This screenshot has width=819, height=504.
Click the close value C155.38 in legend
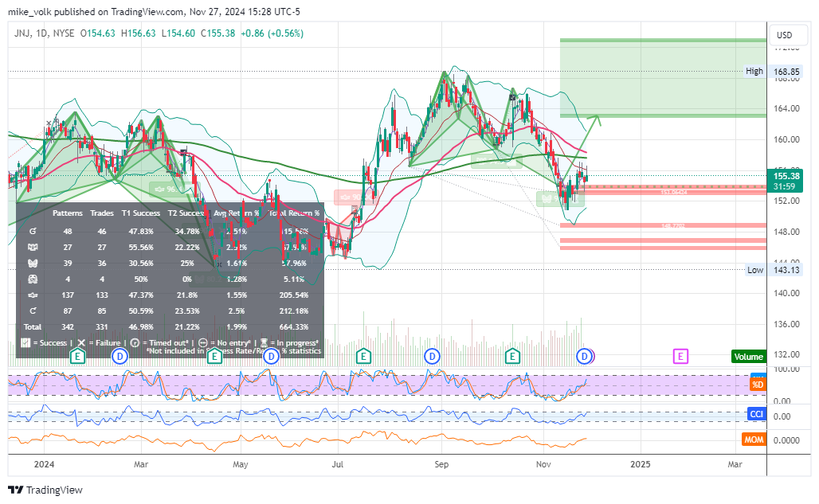click(217, 33)
